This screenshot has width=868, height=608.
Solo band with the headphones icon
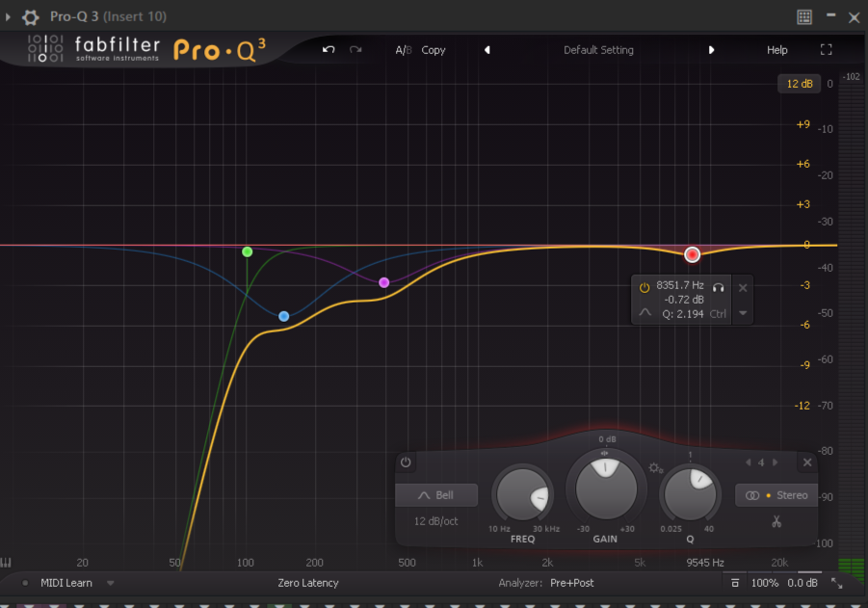click(719, 287)
